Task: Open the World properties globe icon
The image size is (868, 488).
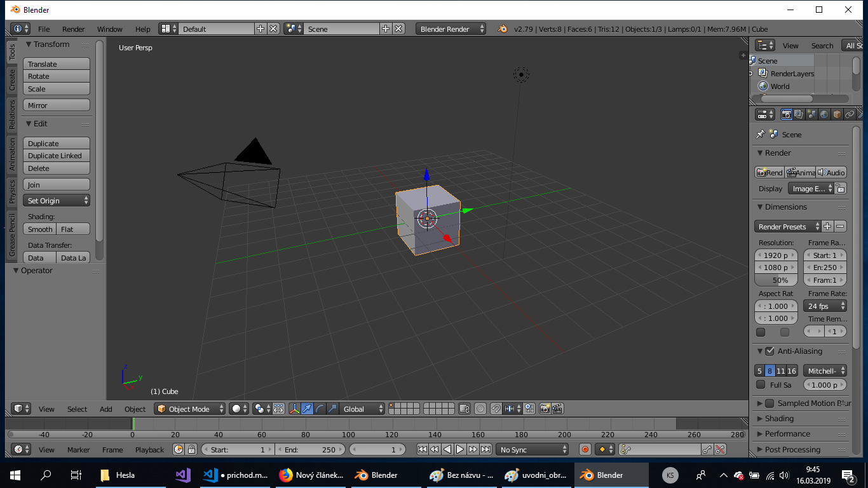Action: pos(824,114)
